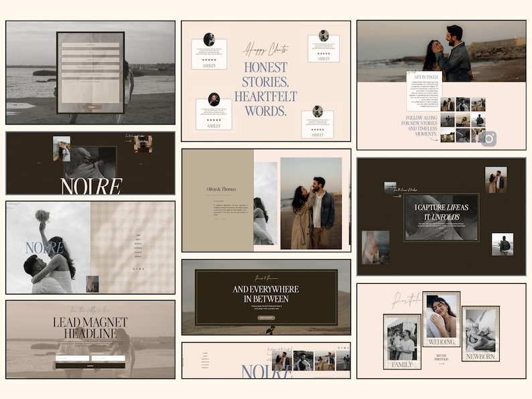Image resolution: width=532 pixels, height=399 pixels.
Task: Select the Olivia & Thomas gallery title
Action: (x=221, y=189)
